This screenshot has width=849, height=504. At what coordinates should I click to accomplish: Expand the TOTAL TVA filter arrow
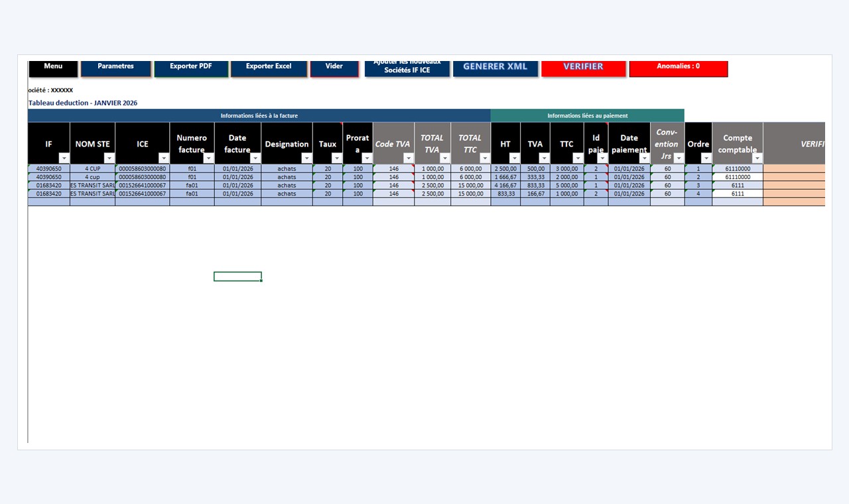coord(445,158)
